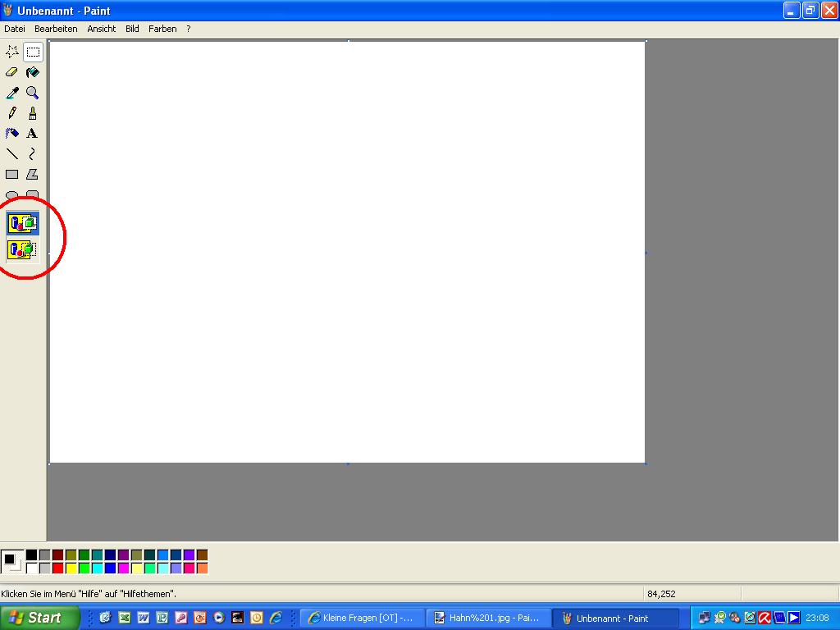
Task: Launch Windows Media Player from quick launch
Action: [218, 618]
